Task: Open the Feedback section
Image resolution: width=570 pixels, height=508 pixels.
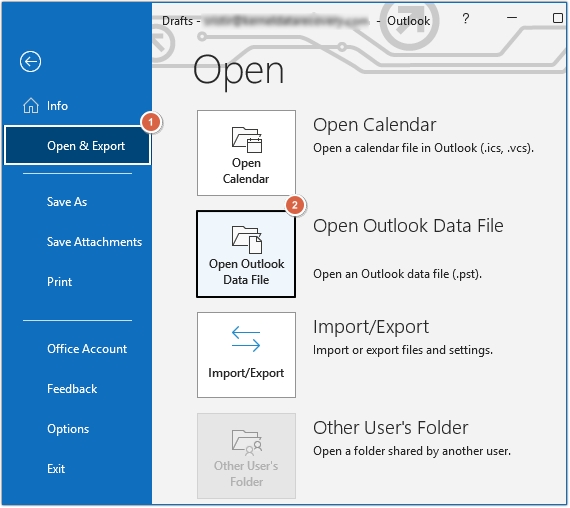Action: pyautogui.click(x=72, y=389)
